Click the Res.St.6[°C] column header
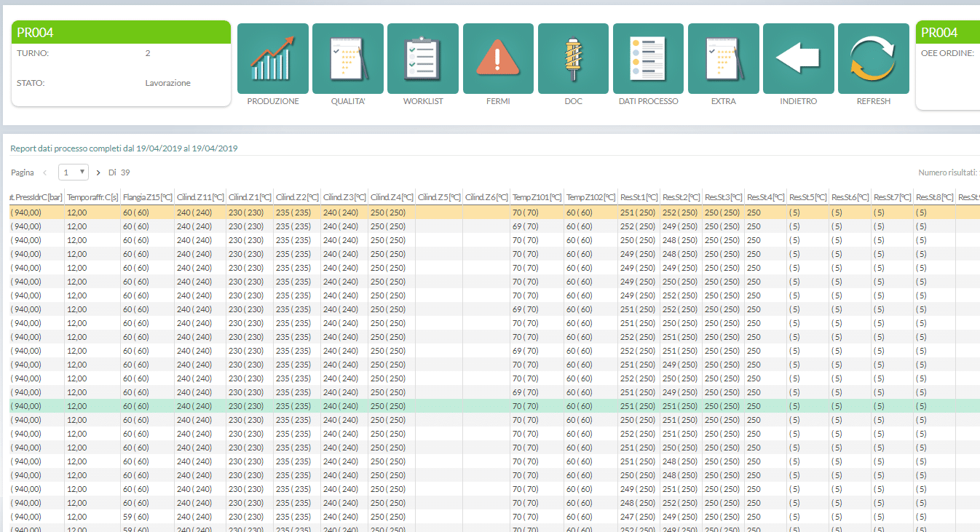The height and width of the screenshot is (532, 980). point(850,197)
